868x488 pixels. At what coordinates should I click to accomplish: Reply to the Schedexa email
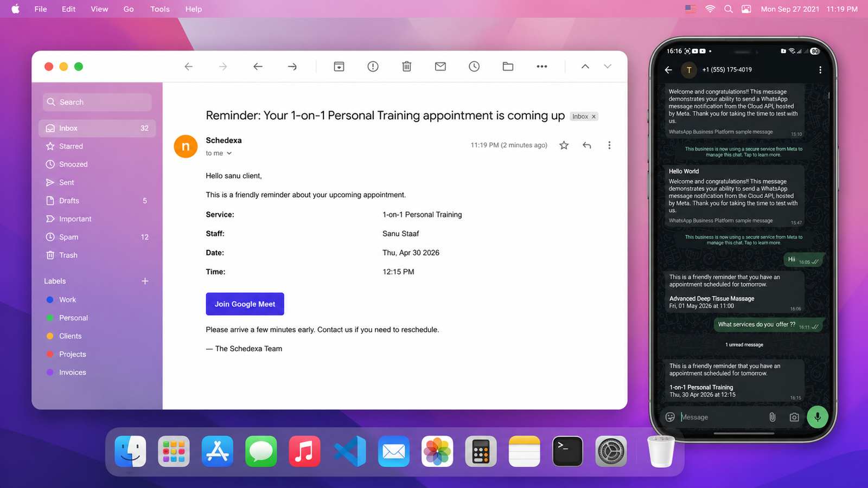click(x=586, y=145)
